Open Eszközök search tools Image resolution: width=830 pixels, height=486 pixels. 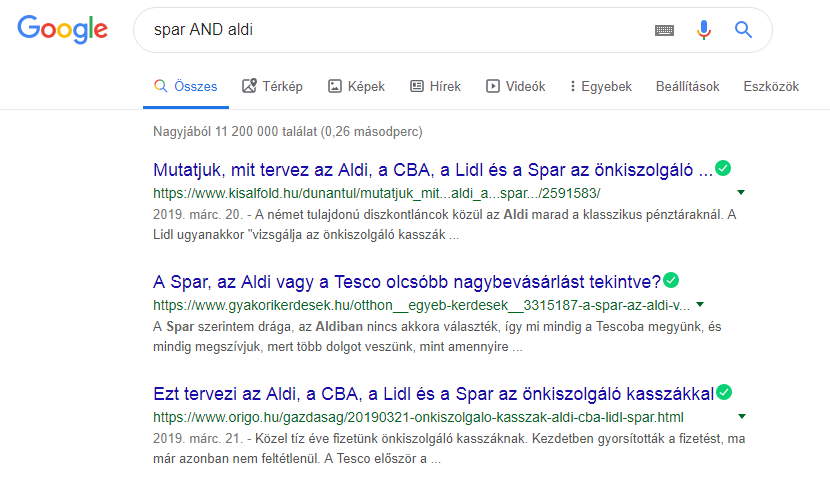coord(771,86)
